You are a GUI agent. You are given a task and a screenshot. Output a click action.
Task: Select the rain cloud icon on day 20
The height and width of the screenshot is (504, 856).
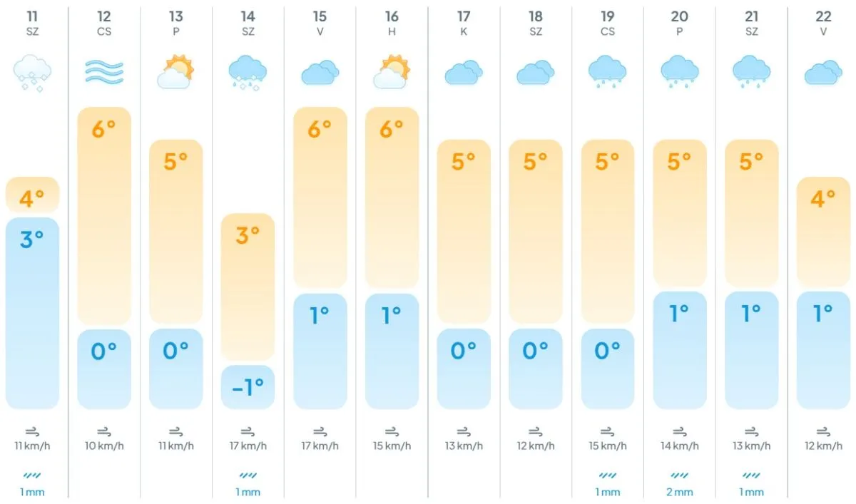(679, 72)
